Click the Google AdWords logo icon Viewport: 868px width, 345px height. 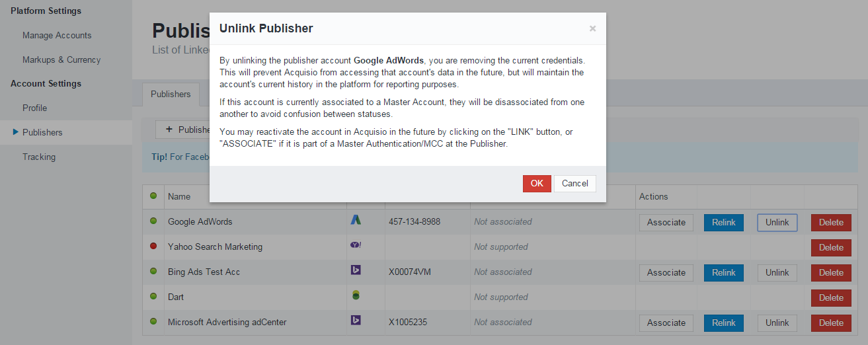click(x=356, y=221)
